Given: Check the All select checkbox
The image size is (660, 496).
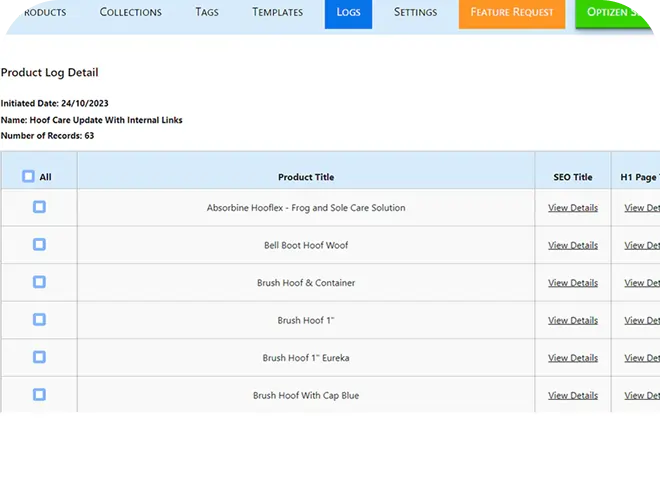Looking at the screenshot, I should 28,177.
